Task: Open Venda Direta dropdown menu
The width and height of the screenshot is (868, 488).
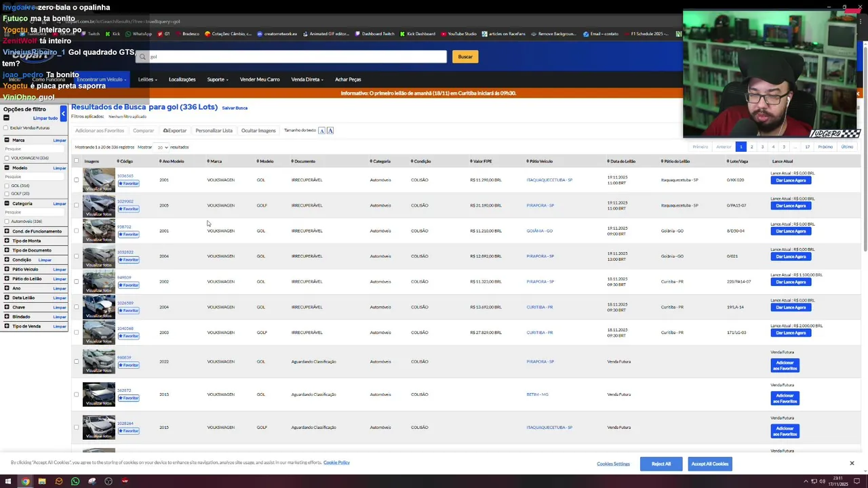Action: (x=307, y=79)
